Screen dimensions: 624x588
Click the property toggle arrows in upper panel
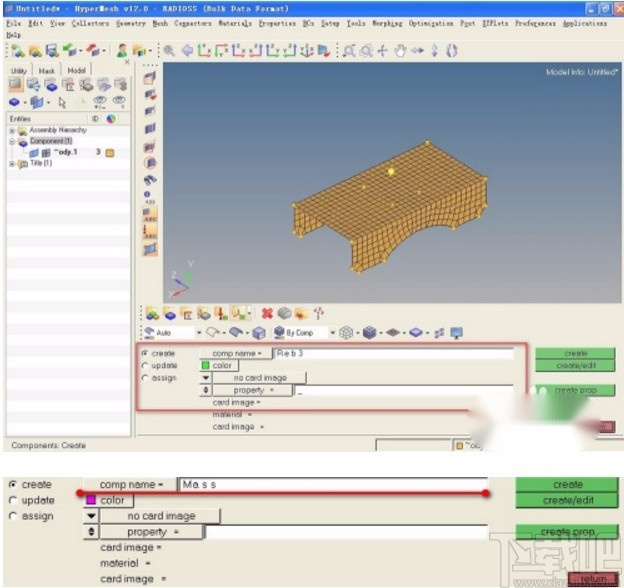tap(206, 390)
